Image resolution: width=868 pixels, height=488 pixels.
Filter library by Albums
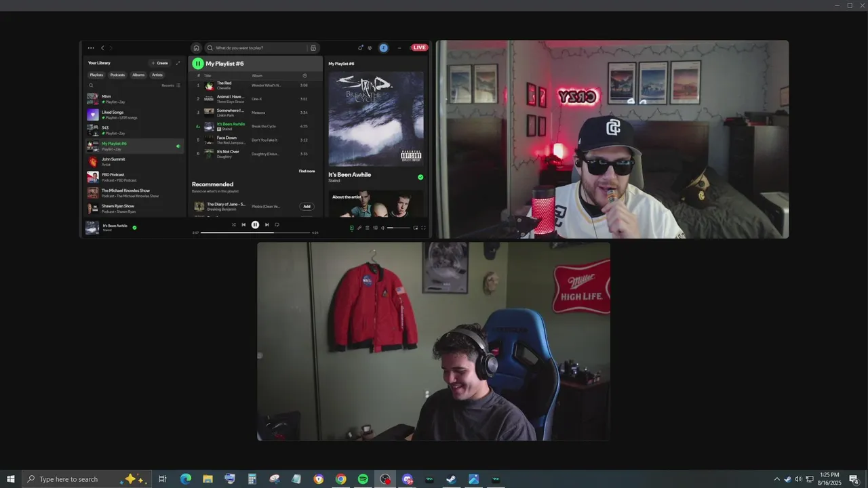click(138, 75)
